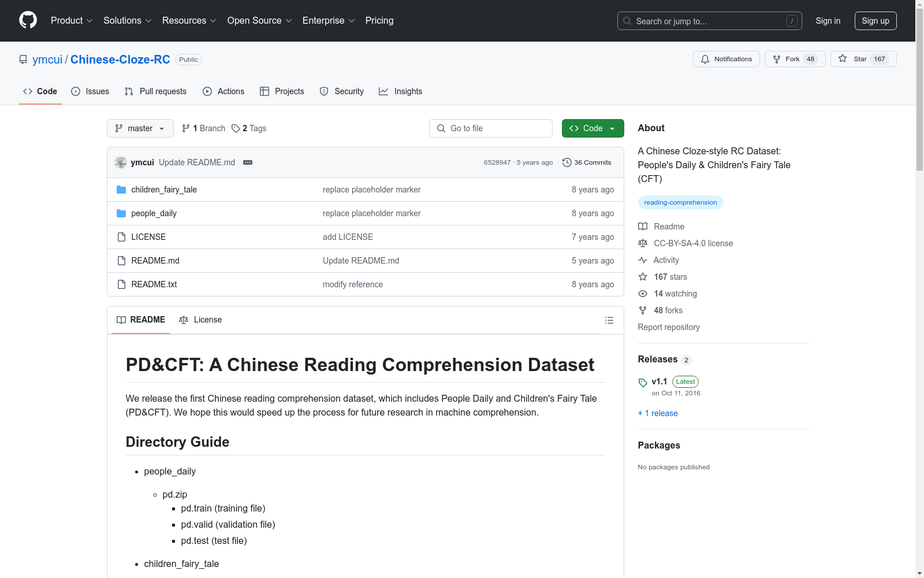Select the Code repository tab

pos(40,91)
